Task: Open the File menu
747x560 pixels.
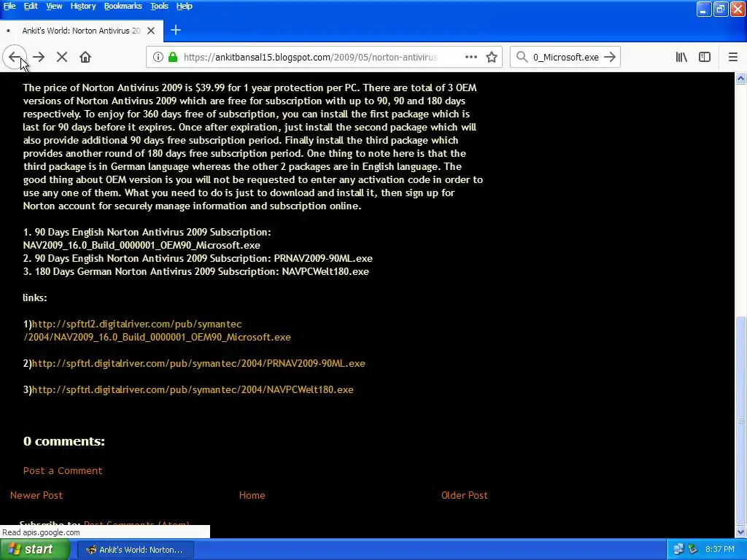Action: pos(9,6)
